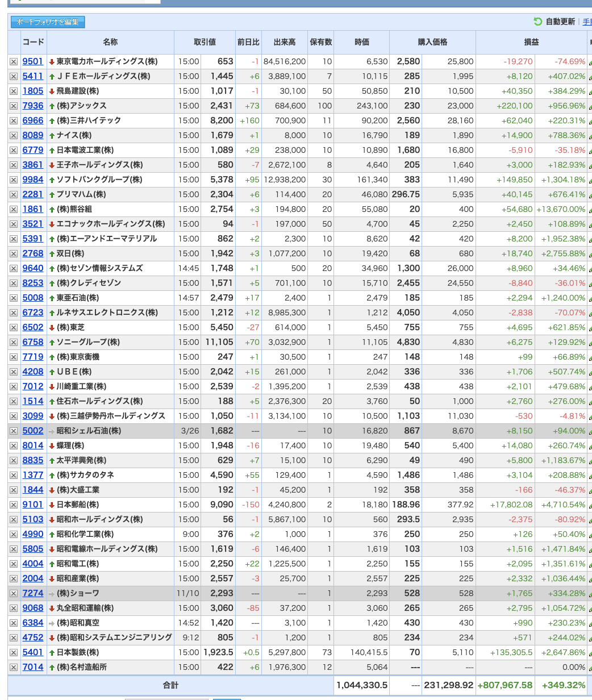The height and width of the screenshot is (700, 592).
Task: Click the 合計 total row label
Action: 170,686
